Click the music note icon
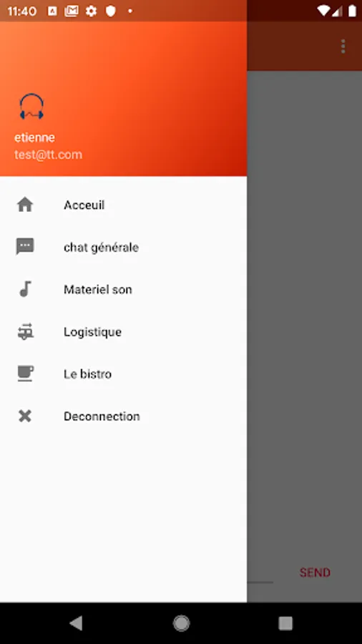362x644 pixels. [x=26, y=289]
